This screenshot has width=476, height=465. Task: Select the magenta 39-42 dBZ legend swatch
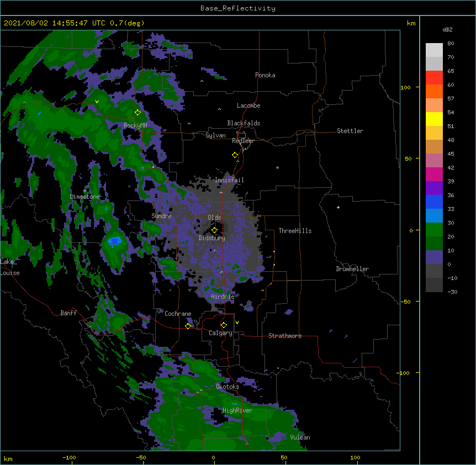[434, 174]
